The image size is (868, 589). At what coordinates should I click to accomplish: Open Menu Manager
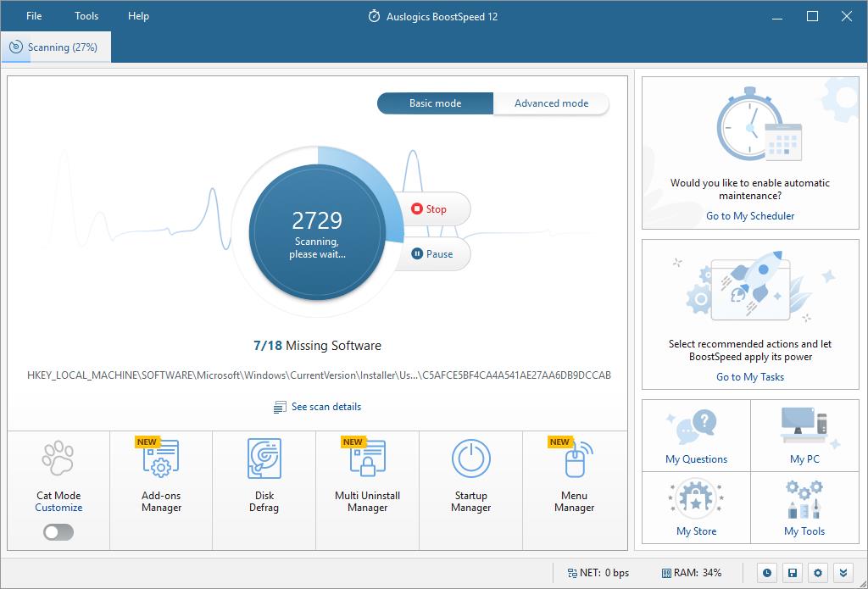(575, 491)
